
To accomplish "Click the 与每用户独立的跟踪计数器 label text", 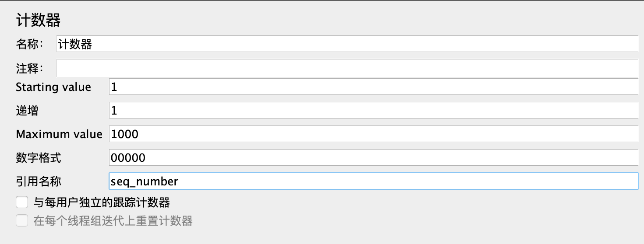I will click(x=102, y=202).
